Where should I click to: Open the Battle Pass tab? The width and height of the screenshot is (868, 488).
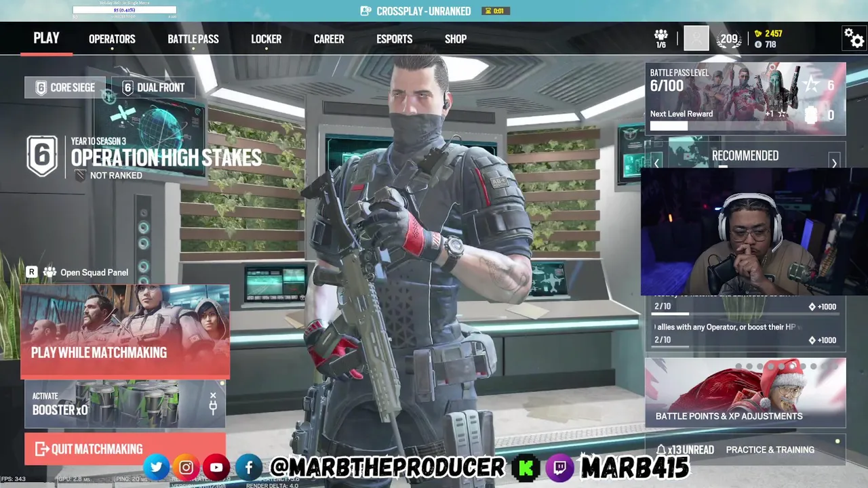click(193, 39)
